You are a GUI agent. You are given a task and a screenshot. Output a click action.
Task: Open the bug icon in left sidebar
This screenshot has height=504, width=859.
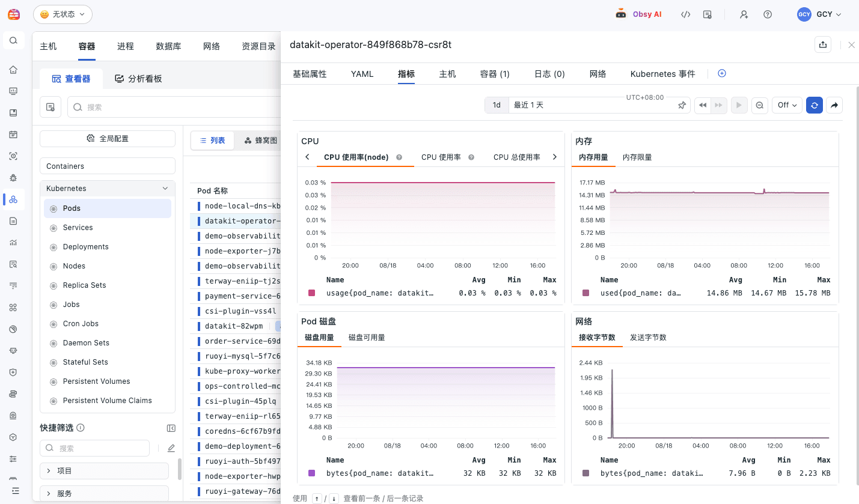(x=13, y=178)
